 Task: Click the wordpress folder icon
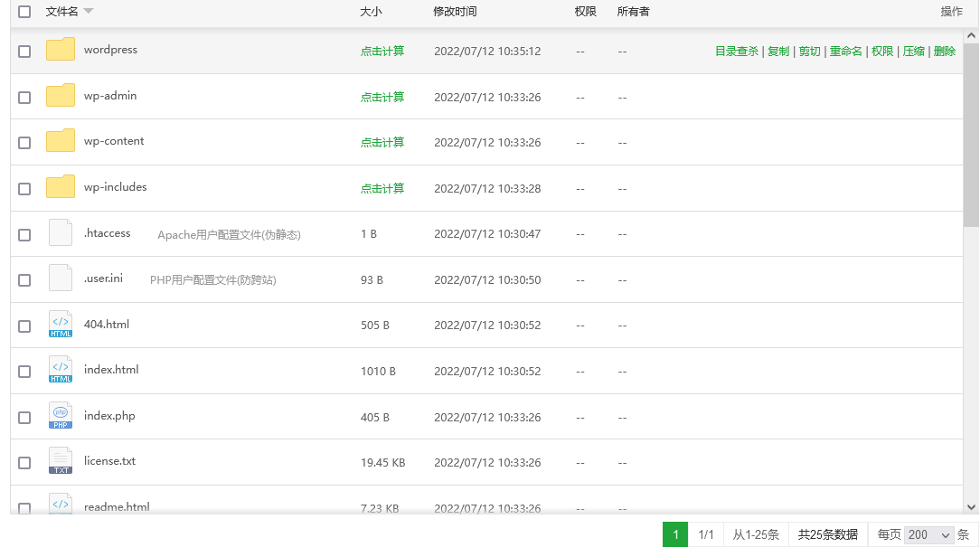[61, 50]
